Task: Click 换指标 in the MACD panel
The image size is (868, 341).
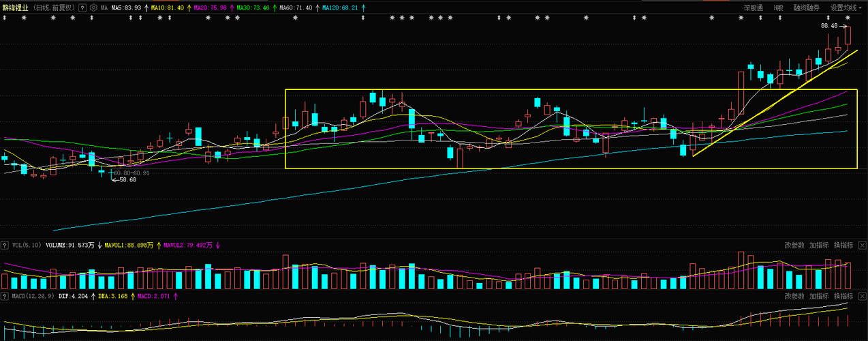Action: [x=843, y=297]
